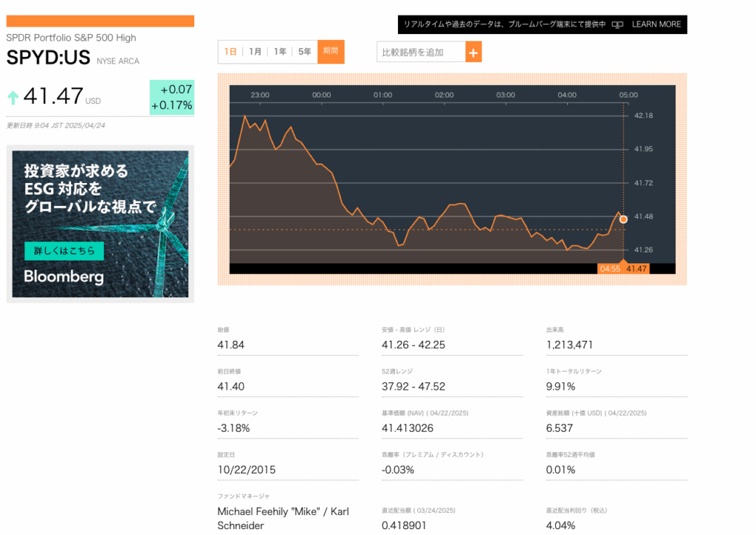Show the 5年 chart range
Screen dimensions: 756x535
coord(304,52)
